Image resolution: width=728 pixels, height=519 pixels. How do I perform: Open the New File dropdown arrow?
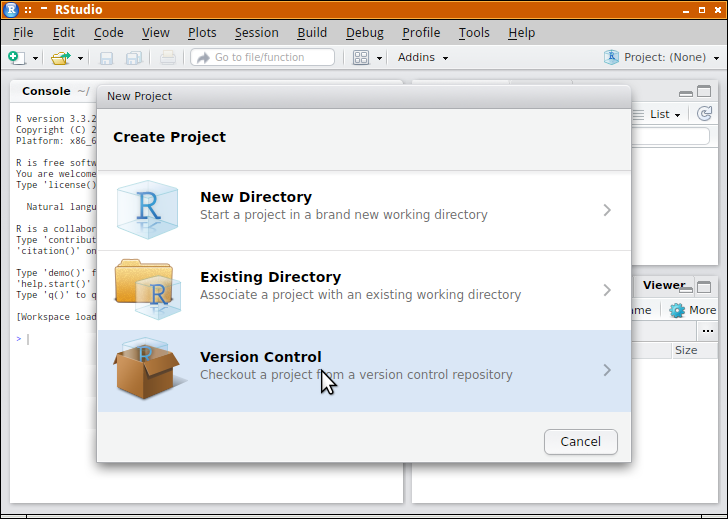click(35, 58)
